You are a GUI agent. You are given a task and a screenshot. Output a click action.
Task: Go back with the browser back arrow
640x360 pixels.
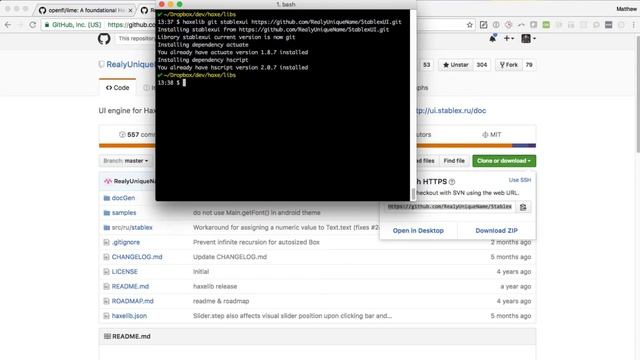(x=7, y=24)
